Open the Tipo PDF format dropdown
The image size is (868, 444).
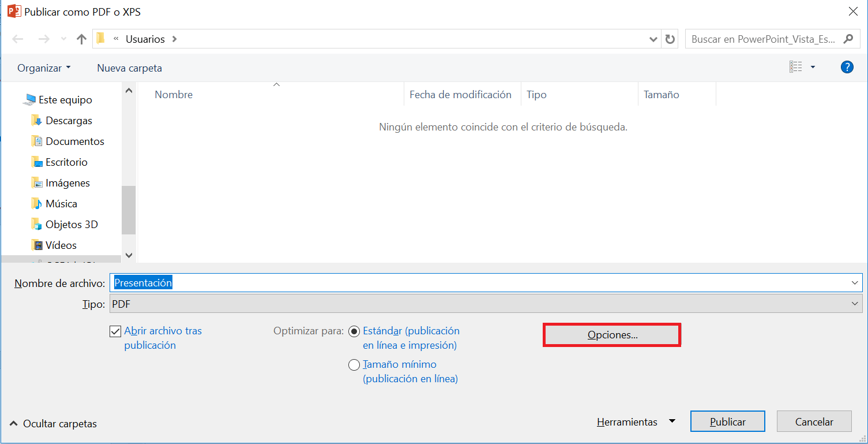coord(486,304)
